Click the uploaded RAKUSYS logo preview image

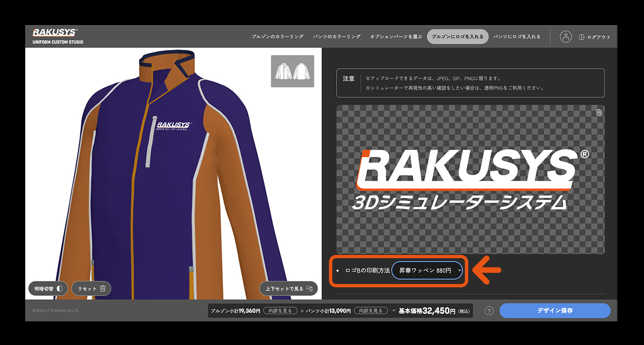point(469,180)
